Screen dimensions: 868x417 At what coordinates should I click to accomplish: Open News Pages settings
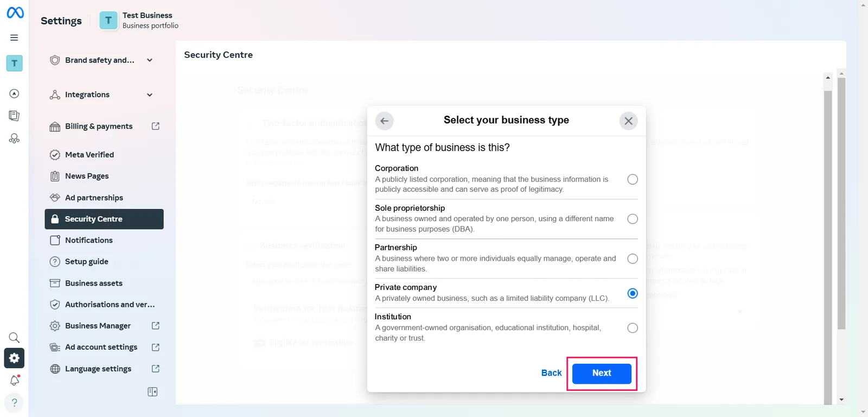(x=104, y=176)
